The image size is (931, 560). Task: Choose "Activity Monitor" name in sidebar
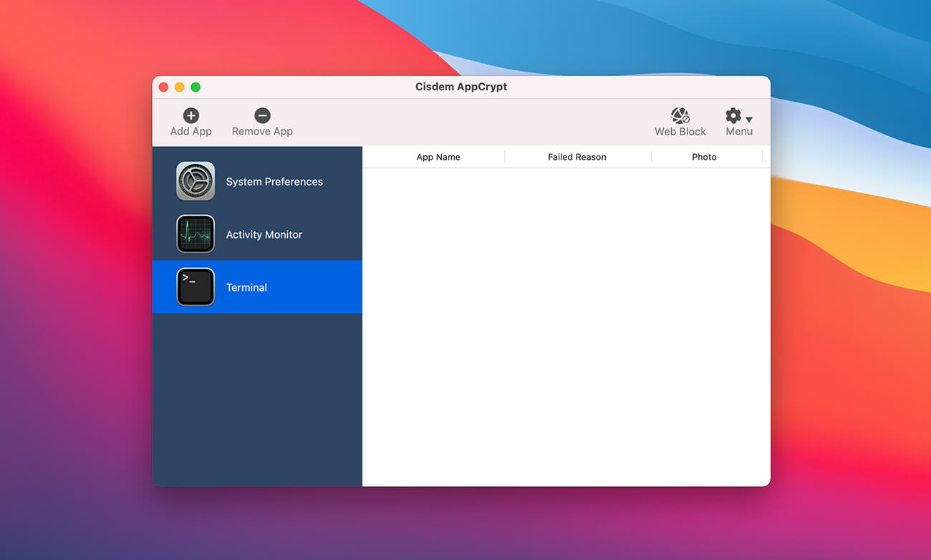click(264, 235)
